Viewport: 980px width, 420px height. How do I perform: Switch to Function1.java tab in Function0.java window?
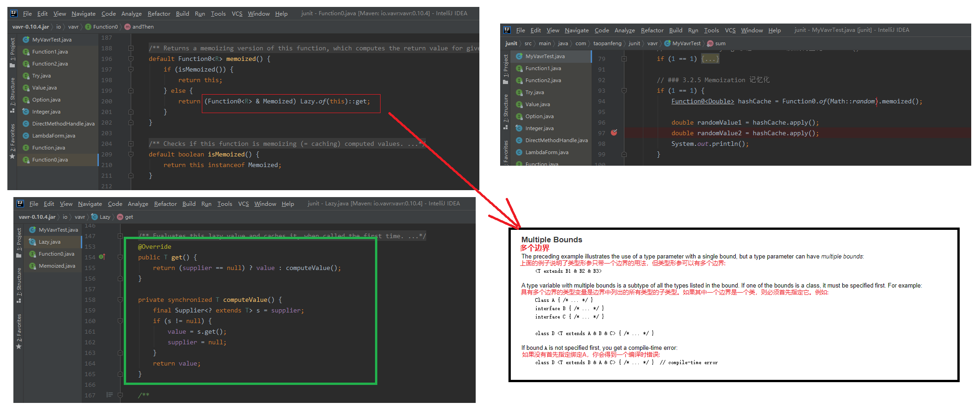point(58,52)
